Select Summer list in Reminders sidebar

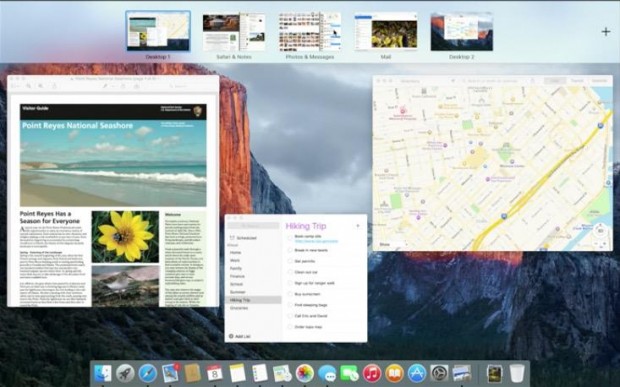tap(253, 292)
